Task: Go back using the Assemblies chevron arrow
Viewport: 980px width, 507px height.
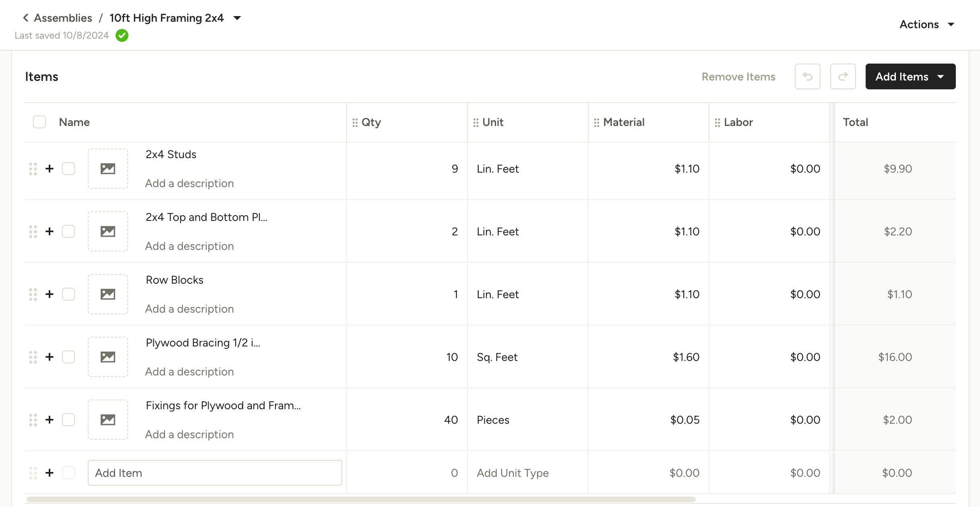Action: (x=26, y=18)
